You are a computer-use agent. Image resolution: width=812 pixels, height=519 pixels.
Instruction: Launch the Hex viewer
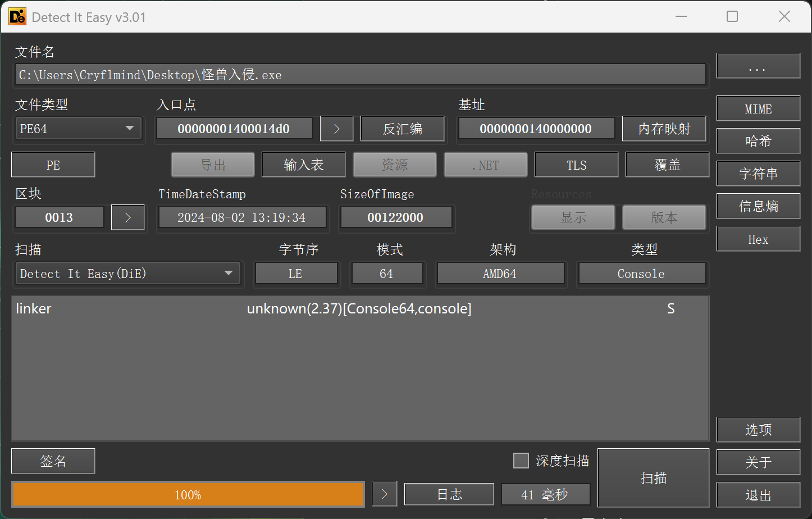pos(758,239)
